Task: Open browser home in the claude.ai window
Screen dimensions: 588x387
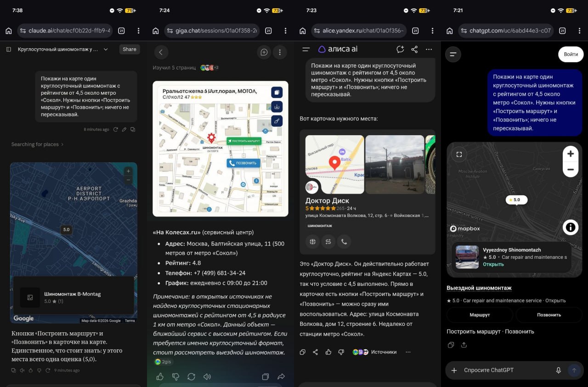Action: coord(8,31)
